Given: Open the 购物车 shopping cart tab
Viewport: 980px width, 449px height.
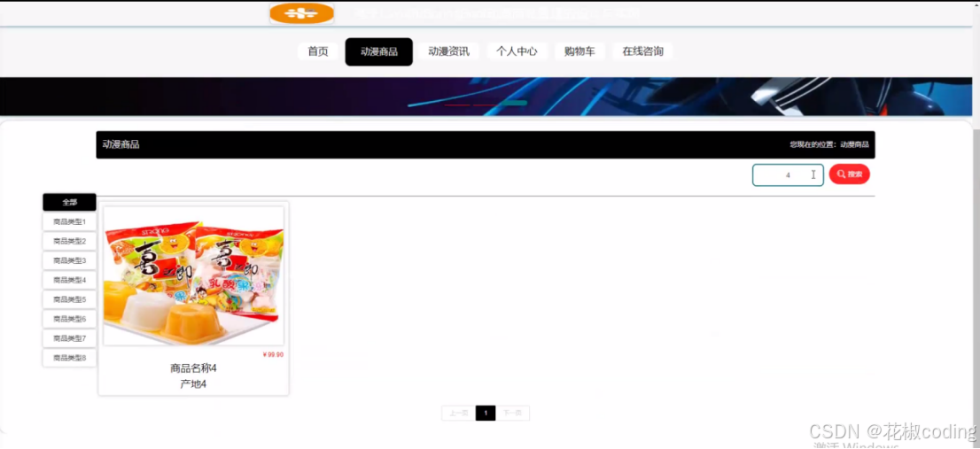Looking at the screenshot, I should [579, 51].
